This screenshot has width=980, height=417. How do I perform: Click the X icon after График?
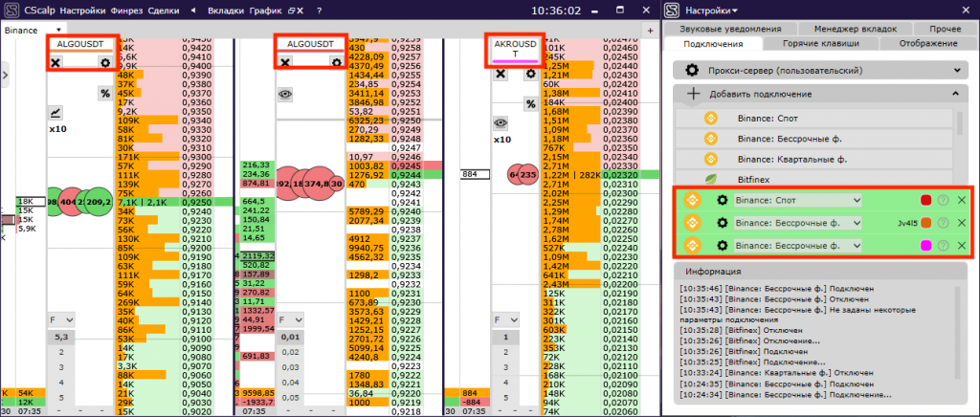[300, 11]
